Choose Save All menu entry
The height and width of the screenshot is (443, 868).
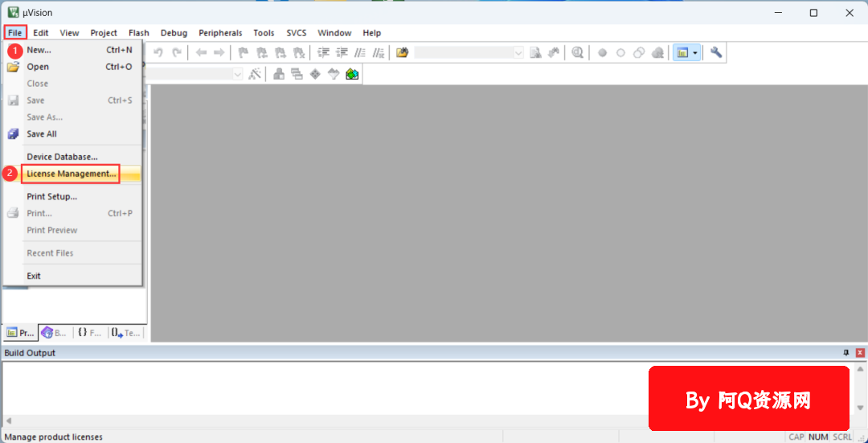pyautogui.click(x=73, y=134)
